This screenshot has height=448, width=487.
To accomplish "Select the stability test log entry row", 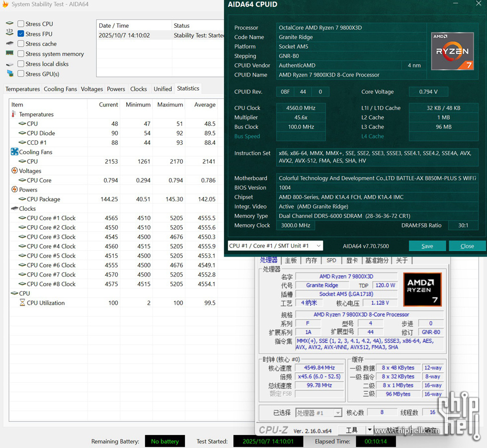I will 160,35.
